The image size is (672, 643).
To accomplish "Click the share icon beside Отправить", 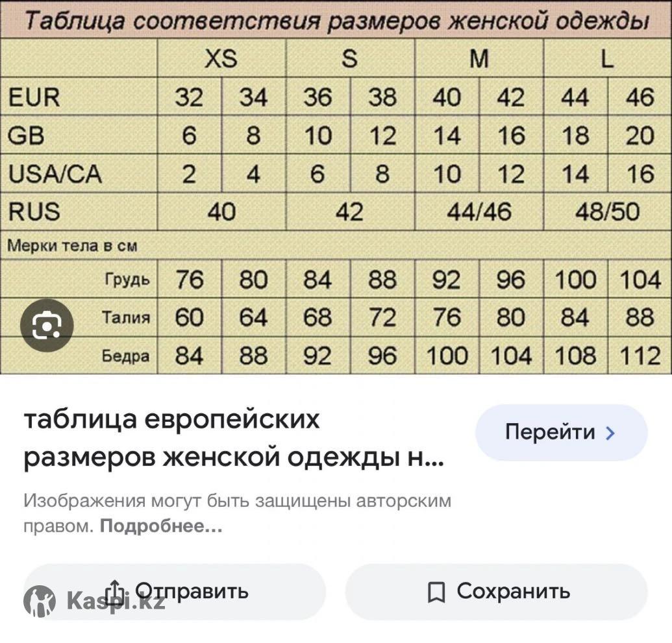I will tap(114, 592).
